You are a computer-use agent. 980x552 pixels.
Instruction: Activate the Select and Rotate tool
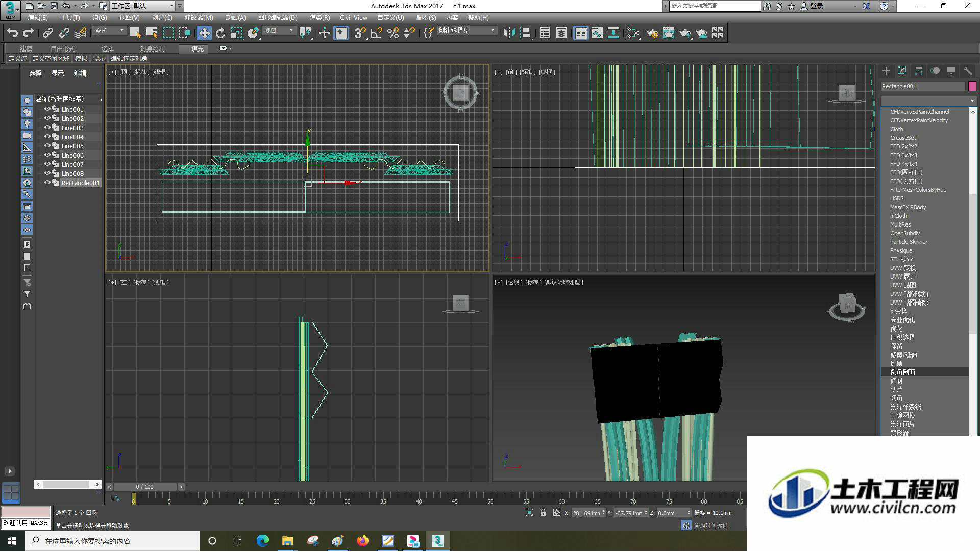pos(220,33)
